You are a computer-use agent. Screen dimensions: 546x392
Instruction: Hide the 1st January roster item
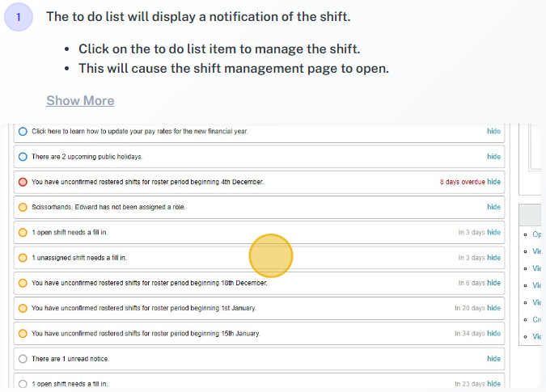pyautogui.click(x=493, y=308)
